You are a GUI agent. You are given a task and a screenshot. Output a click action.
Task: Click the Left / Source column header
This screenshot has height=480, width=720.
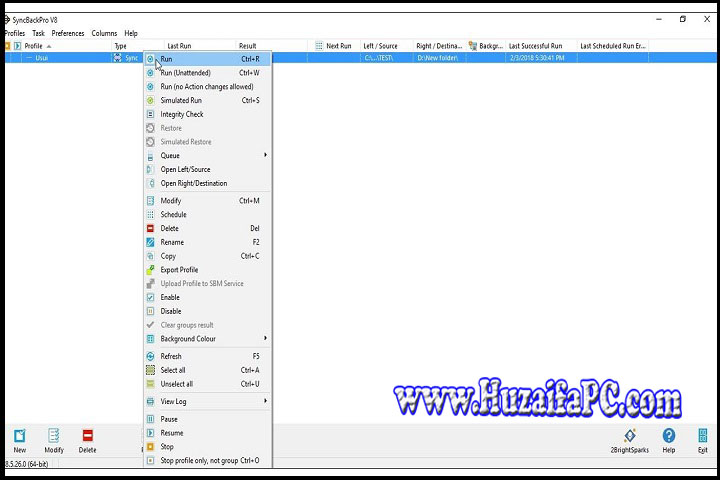click(x=387, y=46)
